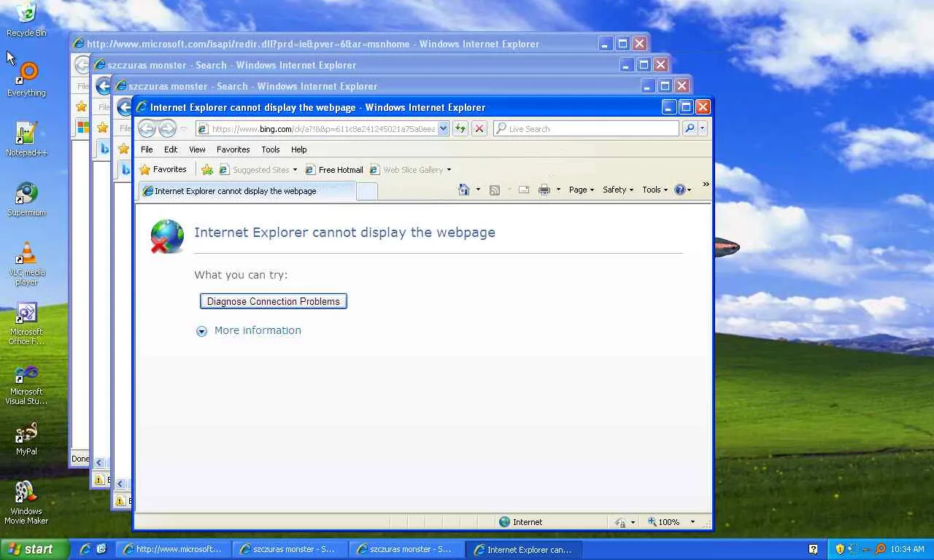Go to the Home page icon
The image size is (934, 560).
464,190
